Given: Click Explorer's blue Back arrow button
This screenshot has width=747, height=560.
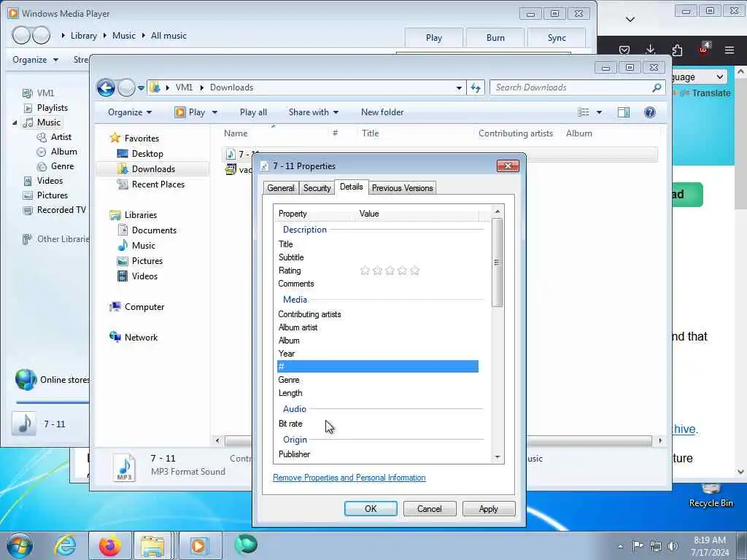Looking at the screenshot, I should coord(106,87).
